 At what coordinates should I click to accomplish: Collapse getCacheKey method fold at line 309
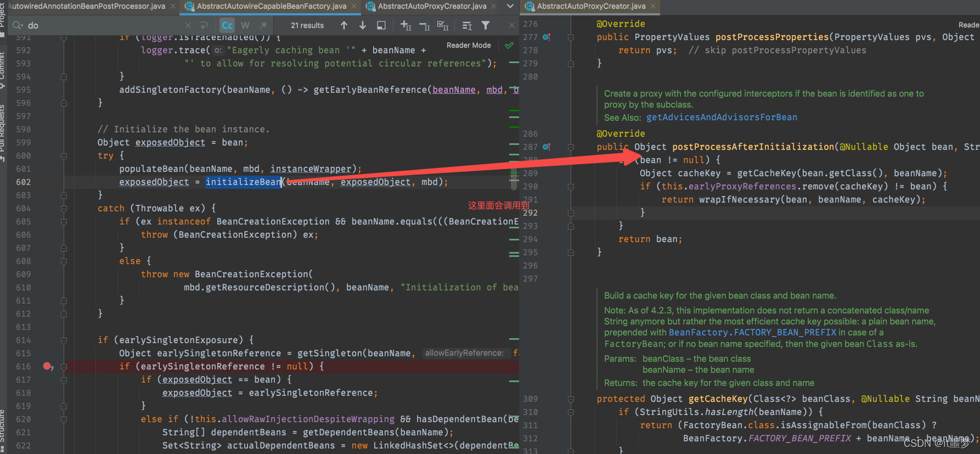(571, 399)
